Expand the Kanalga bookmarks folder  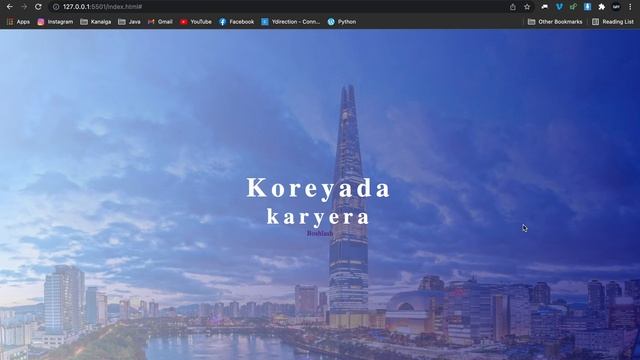coord(96,22)
